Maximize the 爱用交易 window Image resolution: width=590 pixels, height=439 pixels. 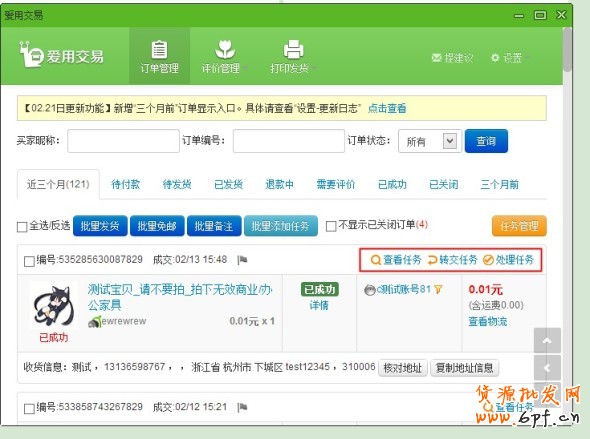click(540, 15)
